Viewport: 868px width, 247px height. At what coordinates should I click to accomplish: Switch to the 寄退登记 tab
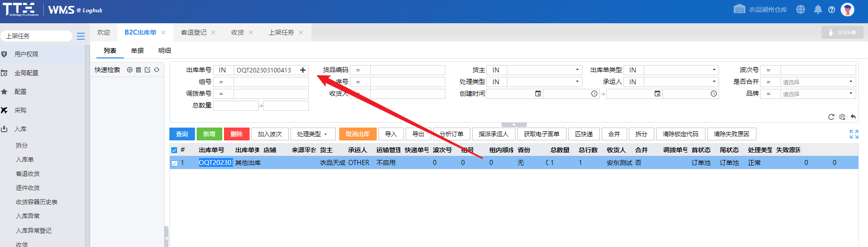tap(194, 32)
